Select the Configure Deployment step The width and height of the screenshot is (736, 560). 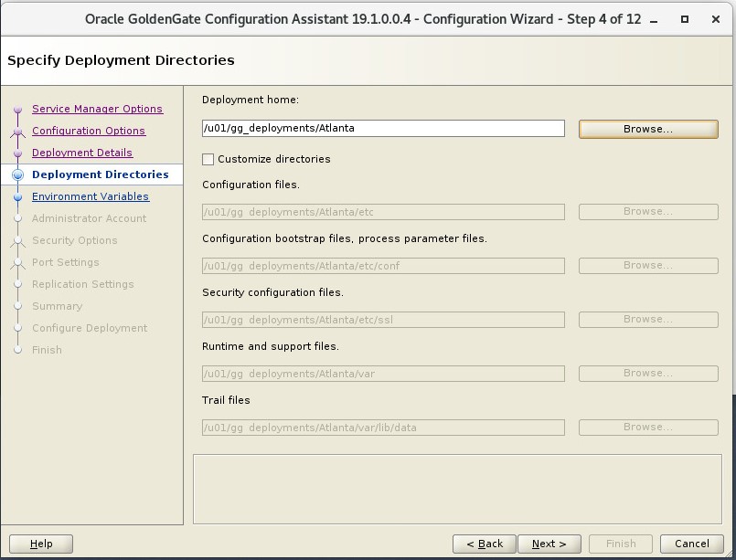pyautogui.click(x=90, y=328)
